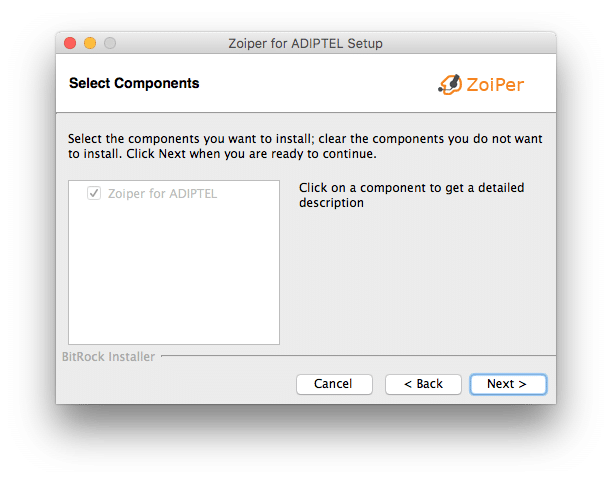The image size is (612, 484).
Task: Select the Zoiper for ADIPTEL component label
Action: (x=162, y=194)
